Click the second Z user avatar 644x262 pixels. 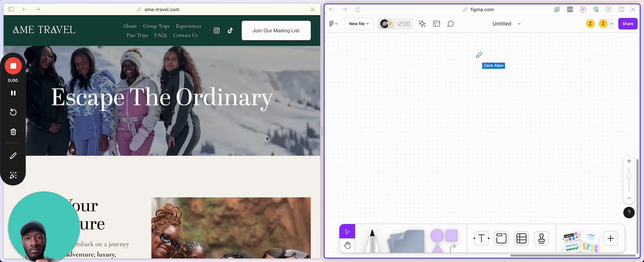point(603,24)
